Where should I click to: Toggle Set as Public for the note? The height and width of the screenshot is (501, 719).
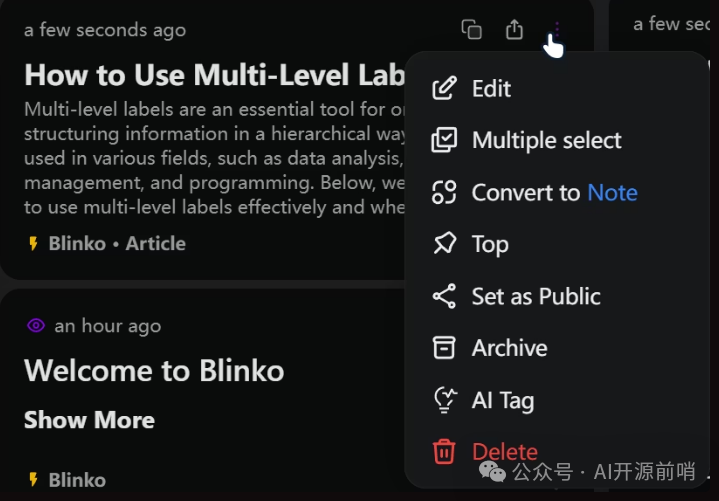[x=536, y=297]
